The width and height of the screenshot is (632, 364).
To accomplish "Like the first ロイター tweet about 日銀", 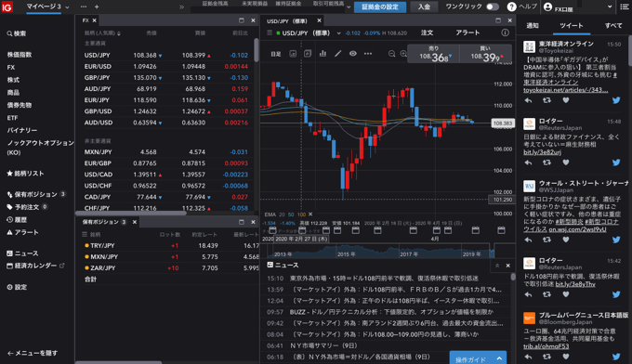I will [566, 162].
